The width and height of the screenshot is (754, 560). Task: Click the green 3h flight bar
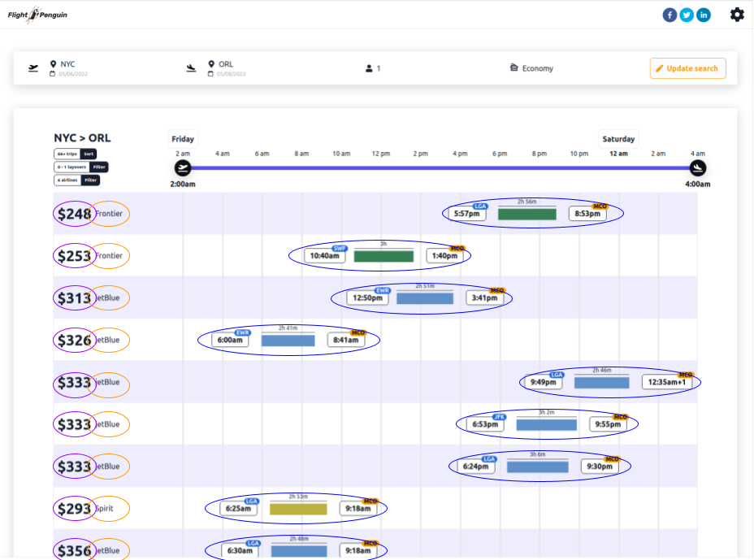pos(383,256)
